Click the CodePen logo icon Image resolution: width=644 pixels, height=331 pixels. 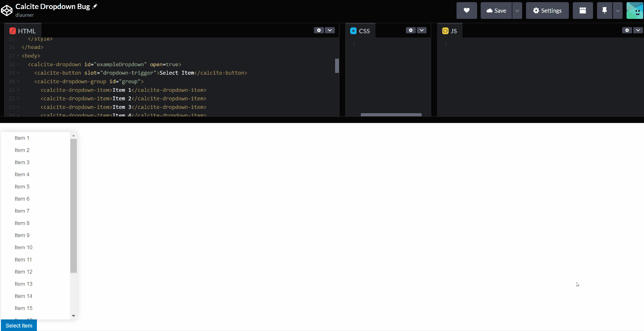[7, 11]
